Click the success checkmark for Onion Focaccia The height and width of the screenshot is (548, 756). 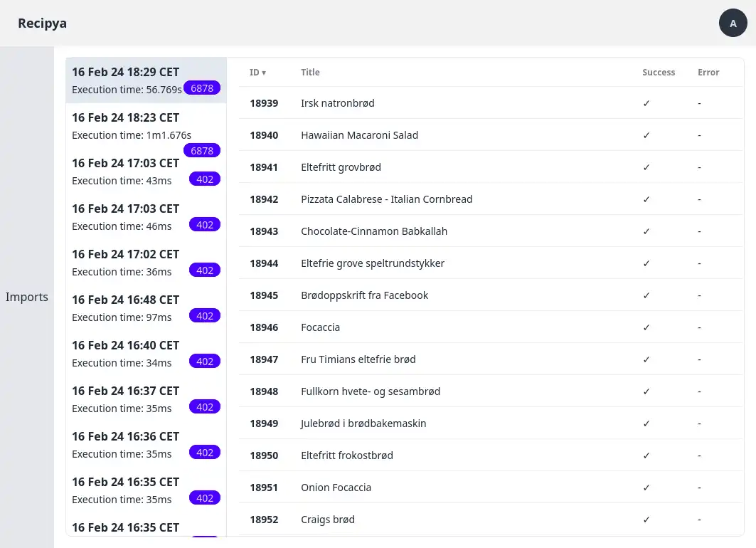[646, 488]
